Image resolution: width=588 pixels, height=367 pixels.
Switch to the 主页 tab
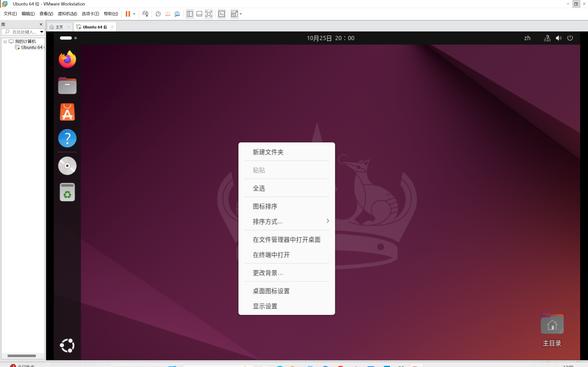(59, 27)
